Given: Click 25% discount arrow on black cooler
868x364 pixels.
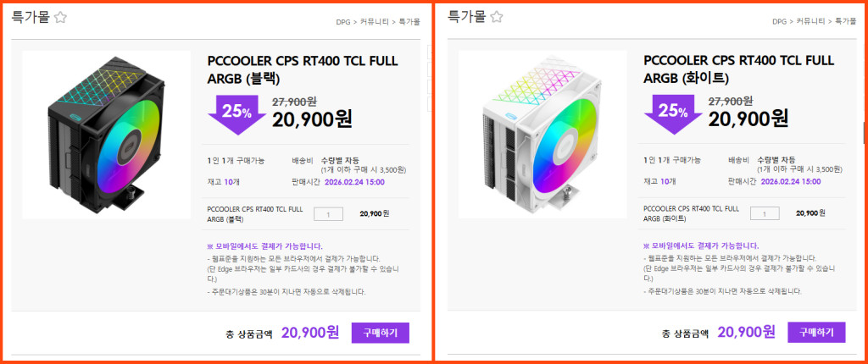Looking at the screenshot, I should tap(237, 114).
